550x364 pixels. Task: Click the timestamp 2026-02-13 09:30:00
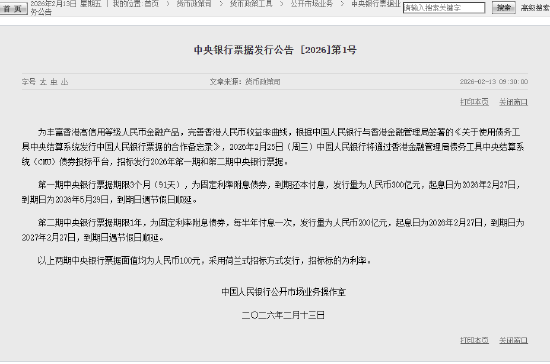pos(494,82)
